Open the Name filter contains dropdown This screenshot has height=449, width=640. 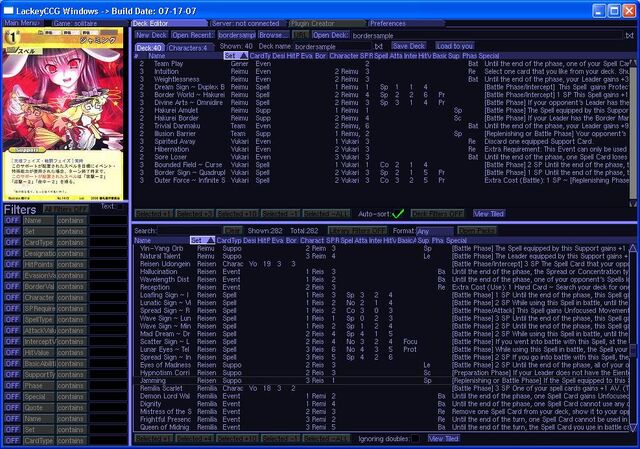tap(71, 220)
